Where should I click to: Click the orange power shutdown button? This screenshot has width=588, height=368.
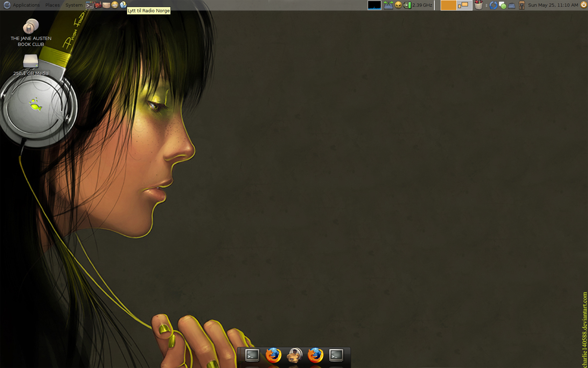point(583,5)
